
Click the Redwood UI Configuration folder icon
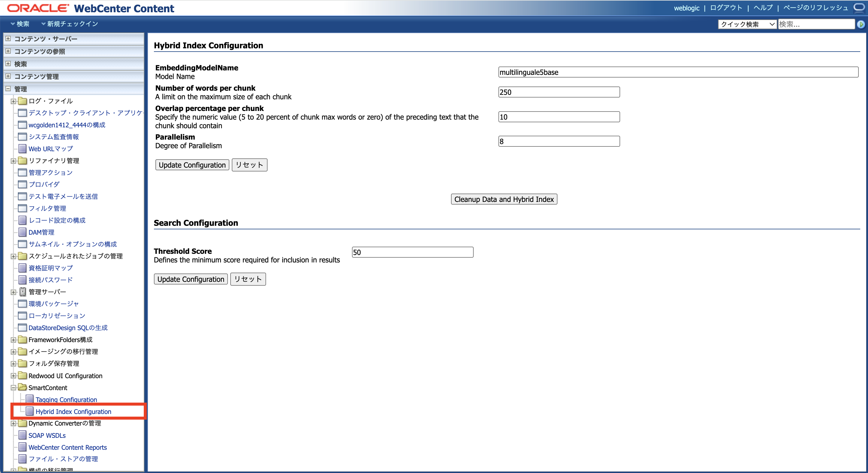(22, 375)
